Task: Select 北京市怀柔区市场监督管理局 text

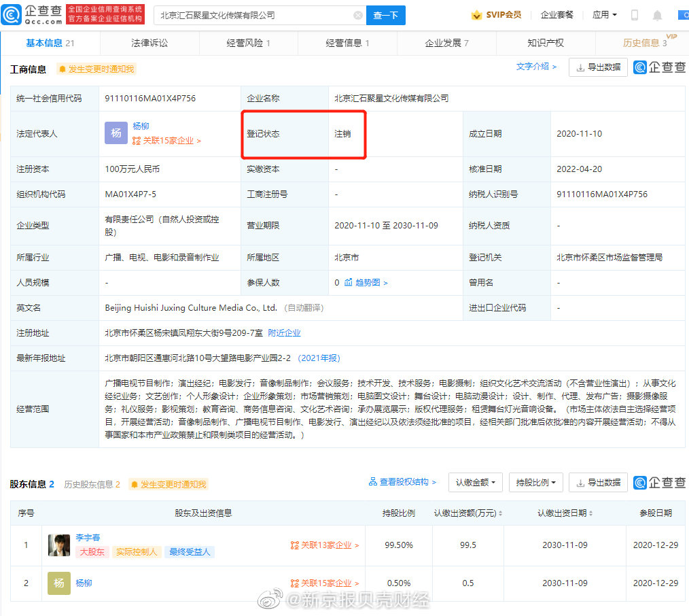Action: coord(609,257)
